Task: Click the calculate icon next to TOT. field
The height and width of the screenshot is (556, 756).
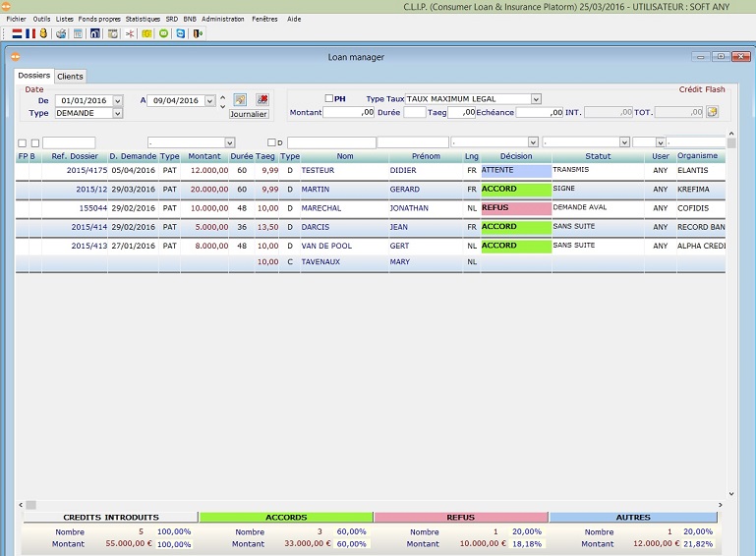Action: 712,113
